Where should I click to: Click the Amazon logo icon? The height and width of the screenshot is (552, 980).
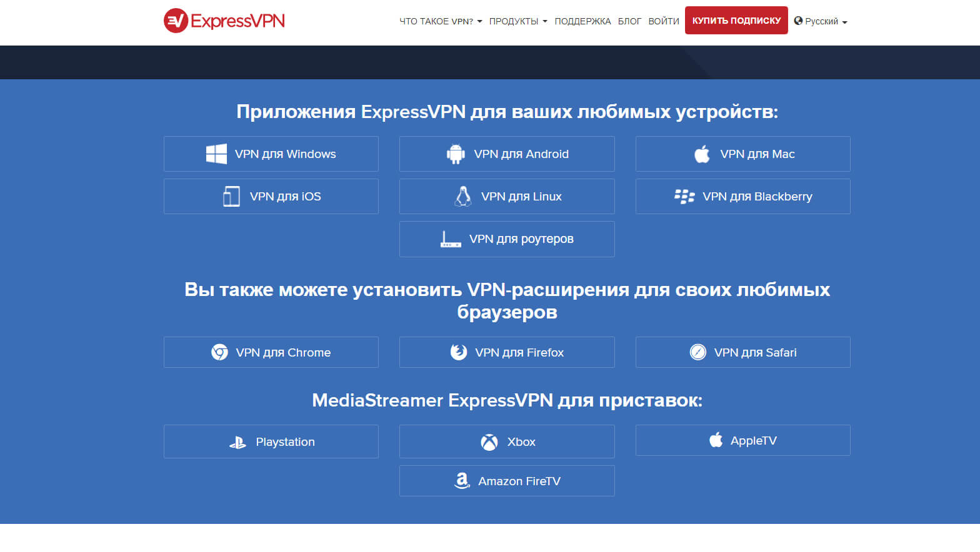pyautogui.click(x=462, y=480)
